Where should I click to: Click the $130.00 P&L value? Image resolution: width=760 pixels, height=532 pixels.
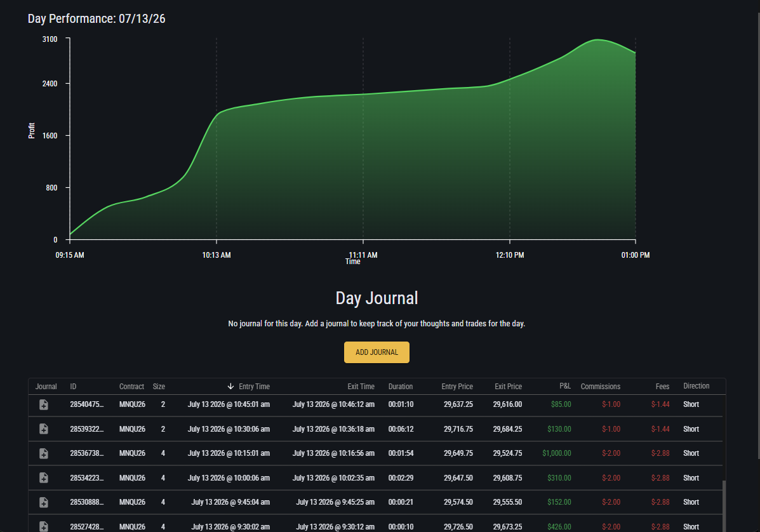pos(559,429)
